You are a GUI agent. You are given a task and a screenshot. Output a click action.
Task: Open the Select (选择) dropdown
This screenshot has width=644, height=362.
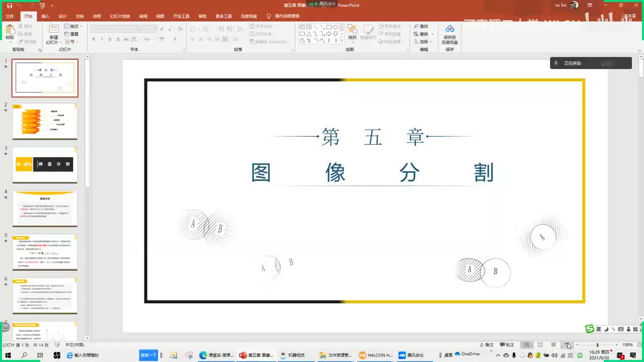423,42
